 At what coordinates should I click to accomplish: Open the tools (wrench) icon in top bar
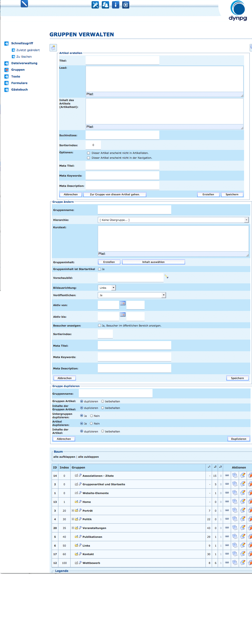coord(95,5)
